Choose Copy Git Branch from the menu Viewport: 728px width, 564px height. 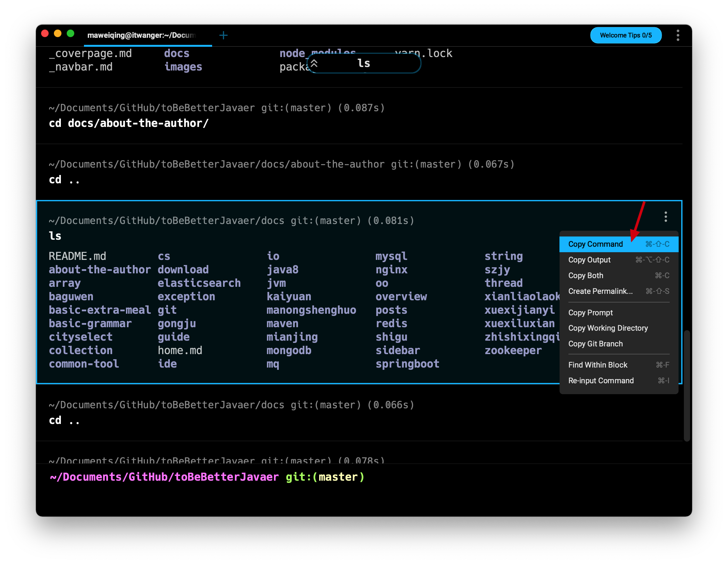click(x=595, y=344)
